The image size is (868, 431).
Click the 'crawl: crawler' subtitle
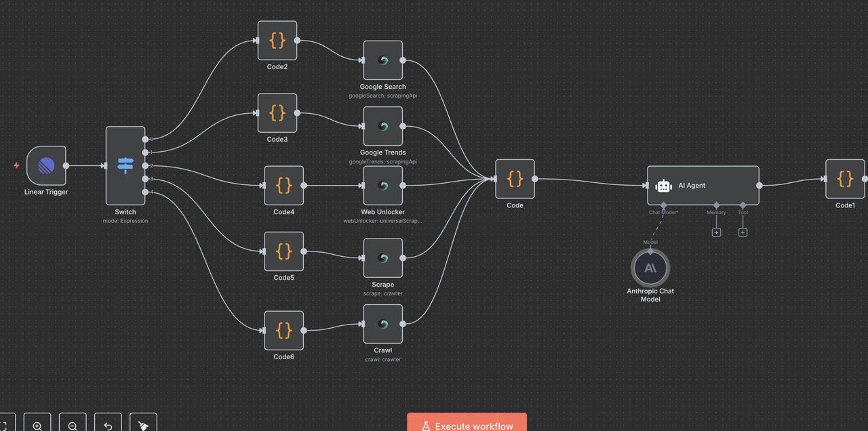coord(383,359)
